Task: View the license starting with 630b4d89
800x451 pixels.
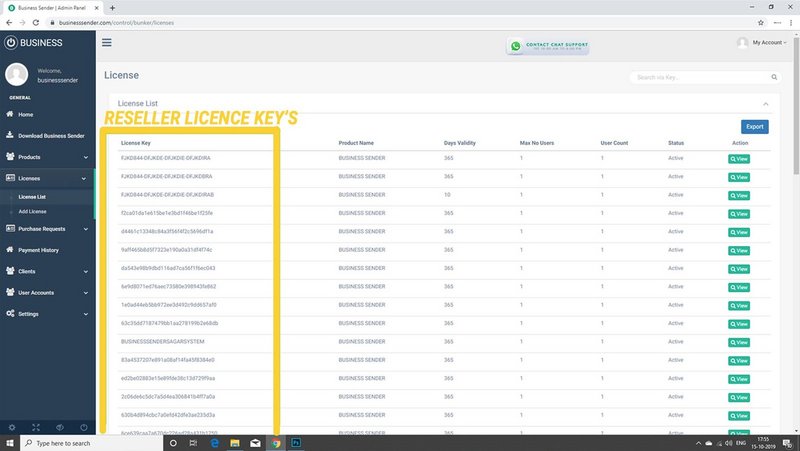Action: tap(739, 416)
